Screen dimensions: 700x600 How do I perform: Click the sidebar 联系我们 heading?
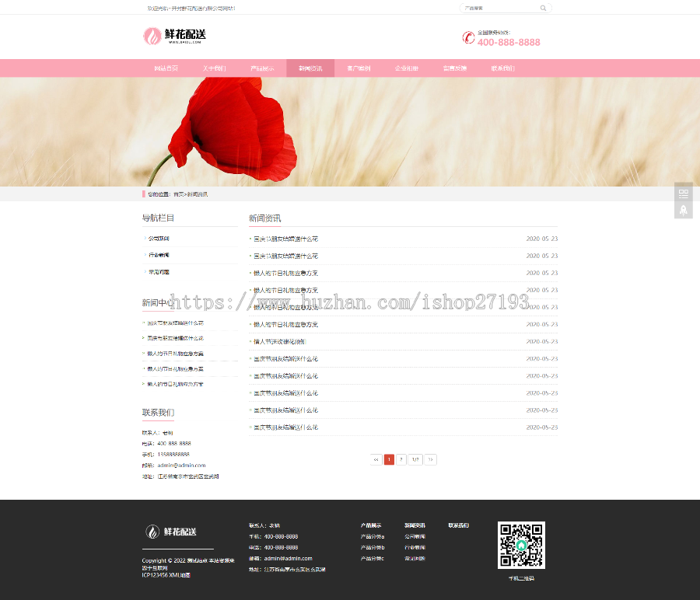tap(158, 412)
